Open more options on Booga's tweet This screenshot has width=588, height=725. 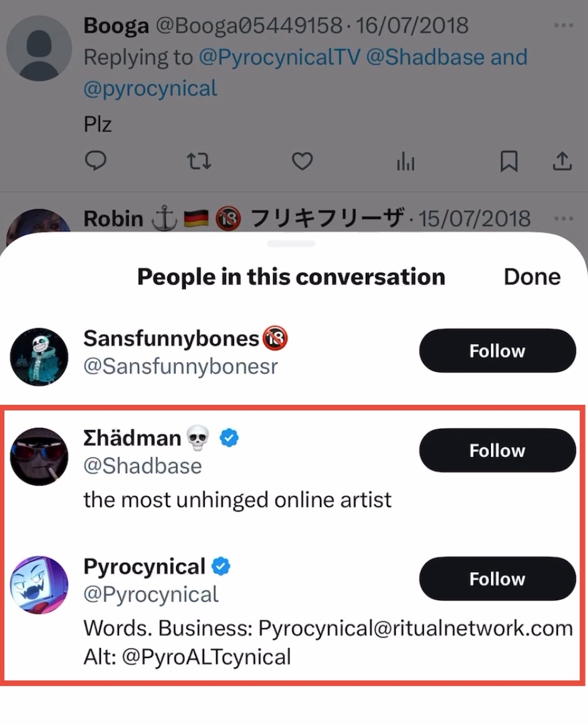coord(564,26)
